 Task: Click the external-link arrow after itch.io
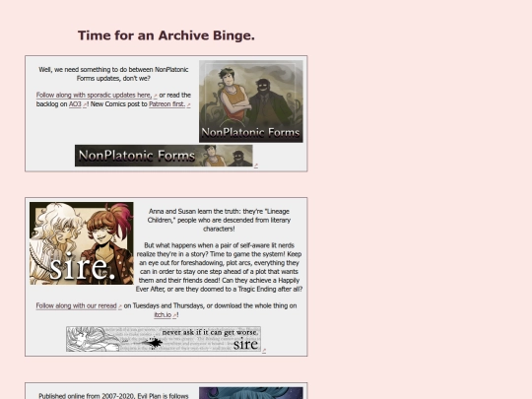pyautogui.click(x=174, y=315)
